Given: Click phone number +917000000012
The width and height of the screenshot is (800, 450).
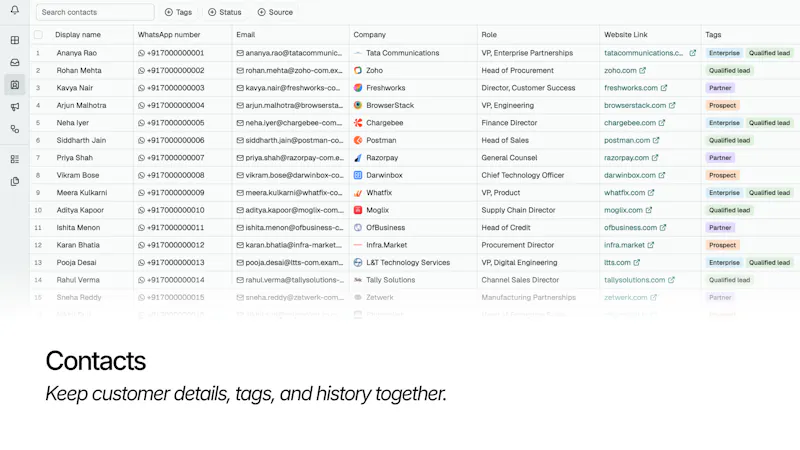Looking at the screenshot, I should point(176,245).
